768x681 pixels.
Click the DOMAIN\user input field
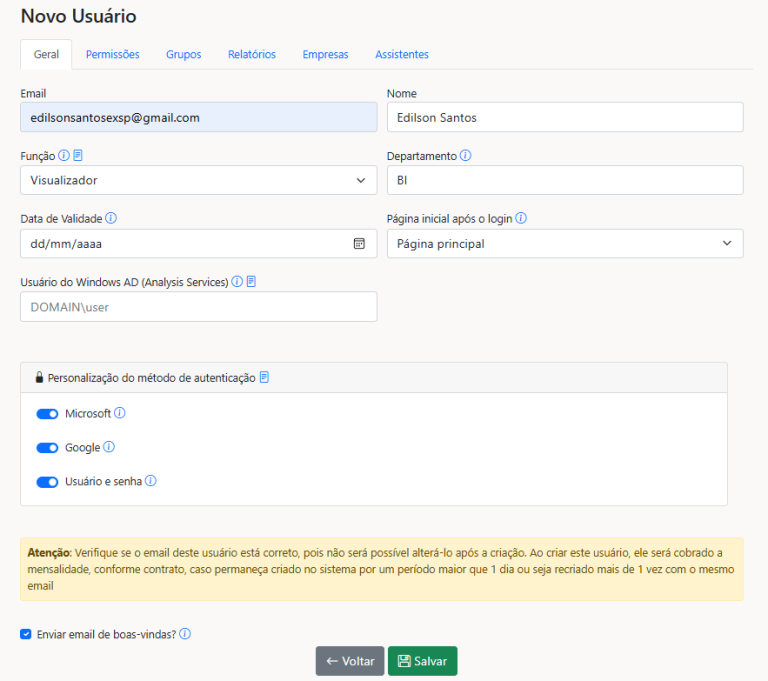pos(198,307)
